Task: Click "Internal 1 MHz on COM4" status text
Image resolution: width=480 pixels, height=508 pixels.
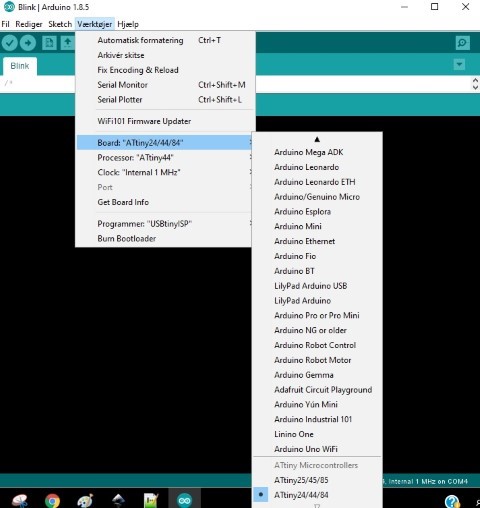Action: (x=428, y=481)
